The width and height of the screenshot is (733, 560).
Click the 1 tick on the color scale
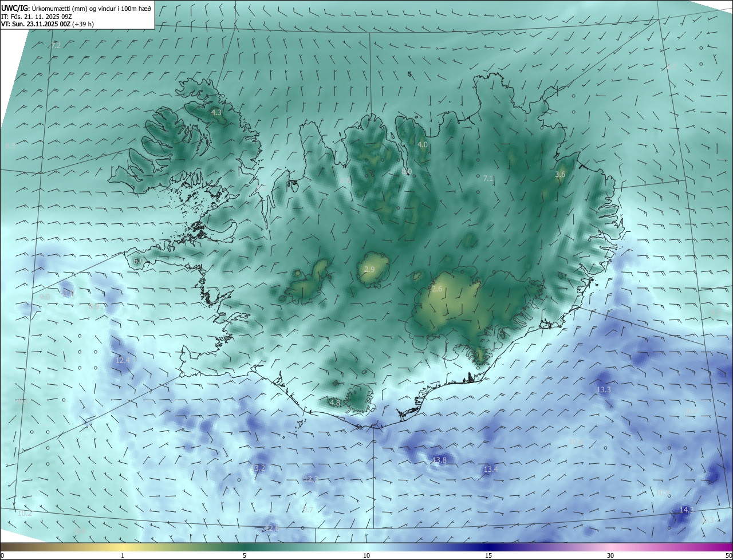[x=123, y=555]
